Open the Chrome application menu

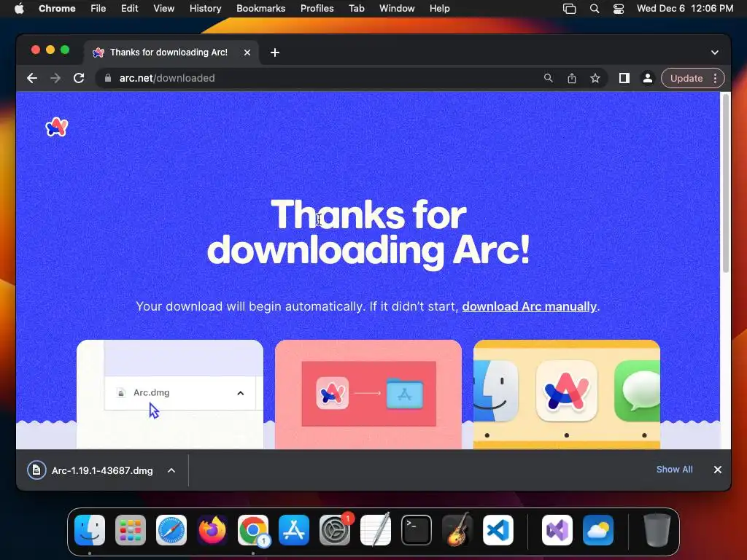(x=57, y=8)
